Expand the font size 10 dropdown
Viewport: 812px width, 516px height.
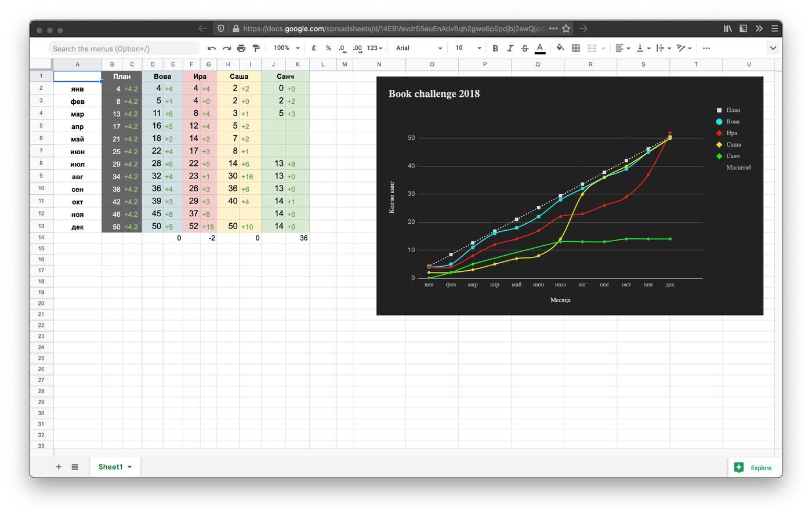coord(467,48)
